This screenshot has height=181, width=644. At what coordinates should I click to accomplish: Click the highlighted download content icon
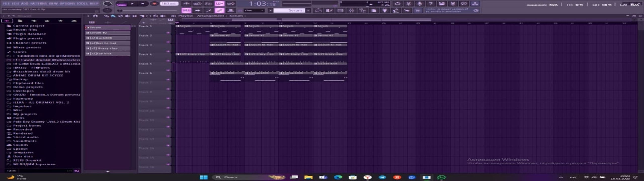pos(475,4)
